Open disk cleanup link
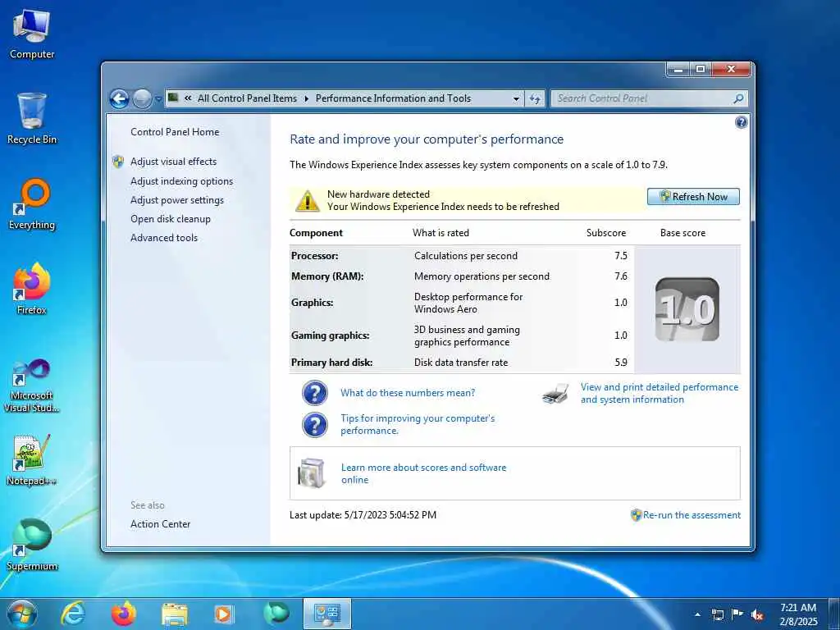Screen dimensions: 840x630 (171, 218)
